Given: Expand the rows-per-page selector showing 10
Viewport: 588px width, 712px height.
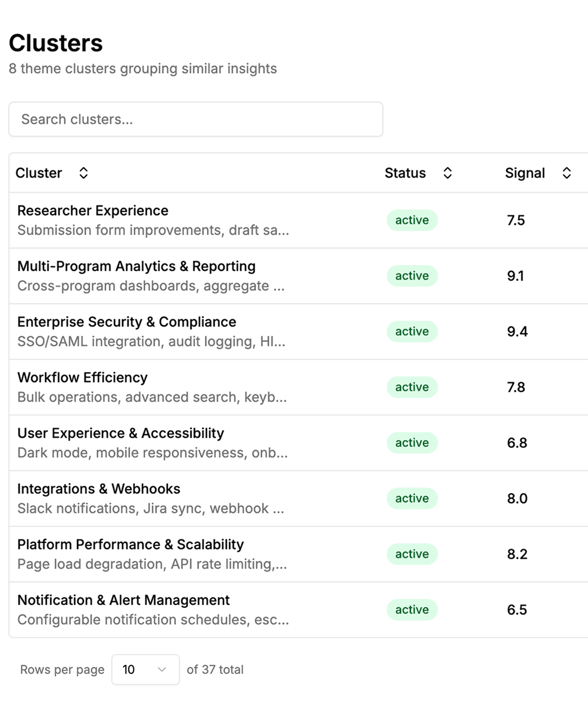Looking at the screenshot, I should click(145, 669).
